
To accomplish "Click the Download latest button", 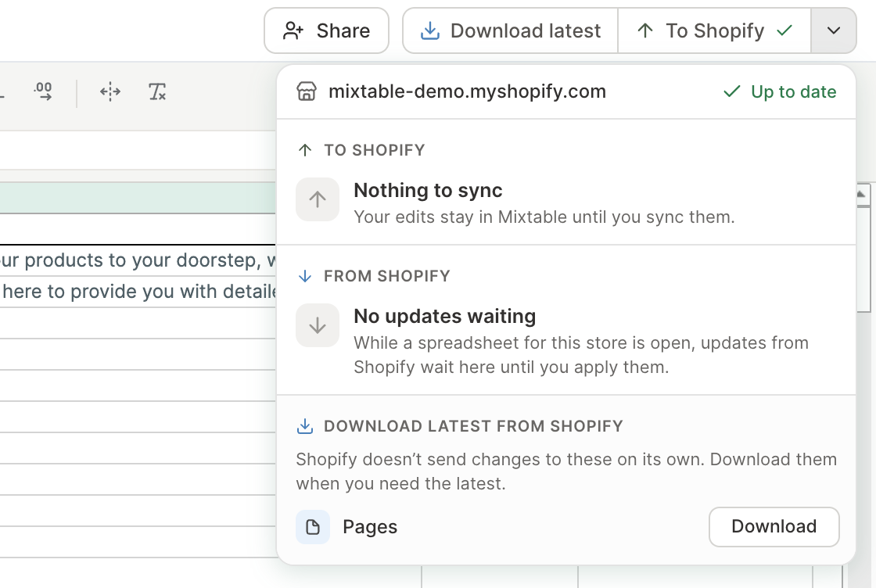I will pyautogui.click(x=510, y=30).
